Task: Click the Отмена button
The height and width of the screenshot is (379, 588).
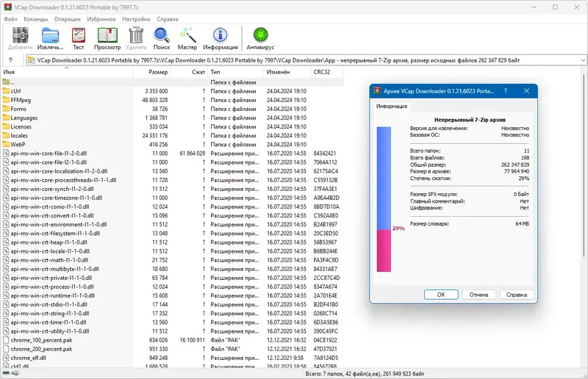Action: (479, 295)
